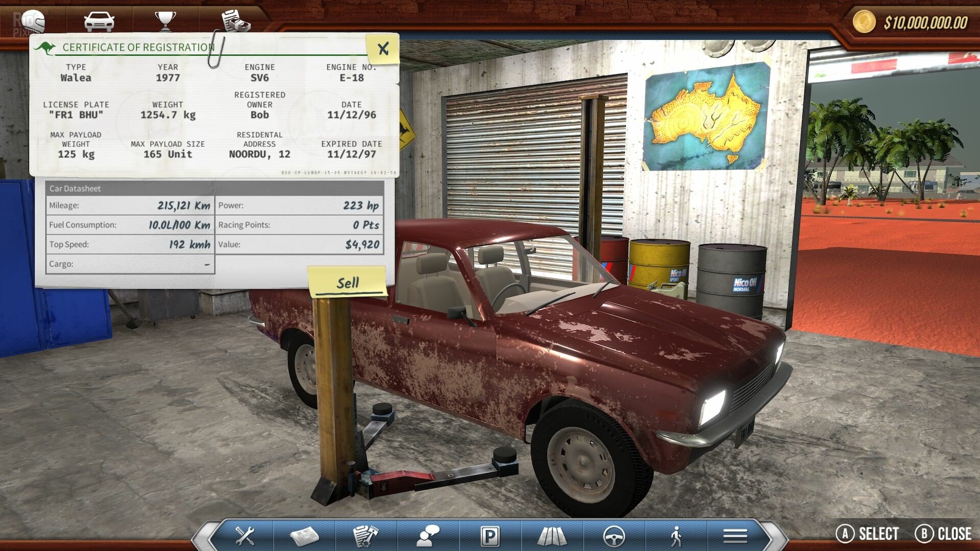Image resolution: width=980 pixels, height=551 pixels.
Task: Open the helmet profile icon
Action: [x=32, y=20]
